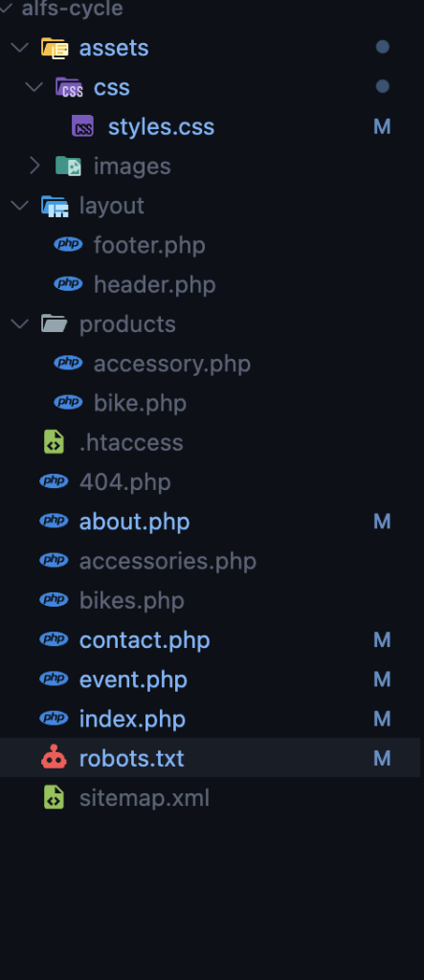Collapse the products folder chevron
This screenshot has width=424, height=980.
point(21,323)
